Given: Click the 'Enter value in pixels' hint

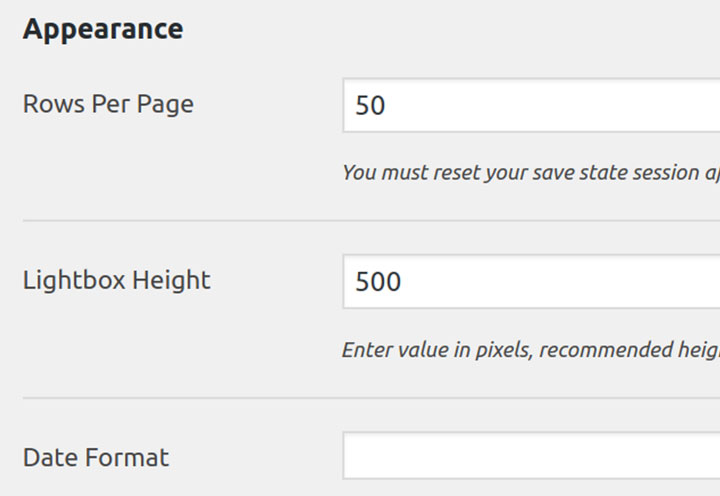Looking at the screenshot, I should tap(531, 350).
